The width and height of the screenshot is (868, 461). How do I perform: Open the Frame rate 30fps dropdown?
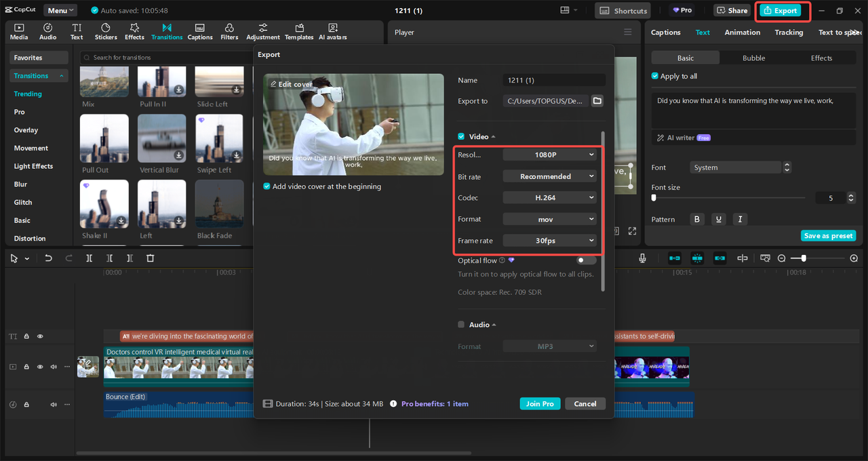tap(549, 241)
